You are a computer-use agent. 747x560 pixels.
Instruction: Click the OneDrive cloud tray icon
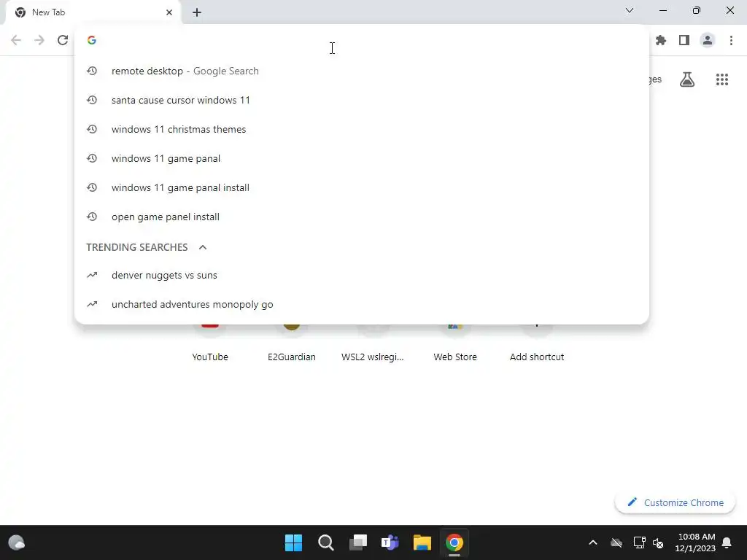616,542
